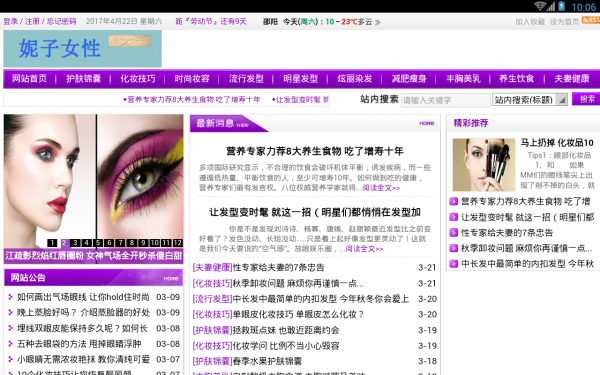Click bullet icon beside 性专家给夫妻的7条忠告 recommendation
The width and height of the screenshot is (600, 375).
pyautogui.click(x=453, y=233)
